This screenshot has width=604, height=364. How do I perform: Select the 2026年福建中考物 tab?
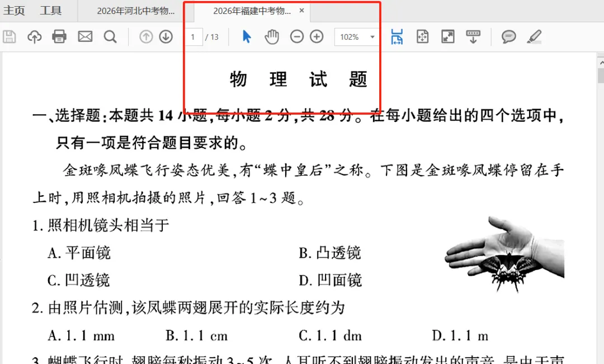(252, 11)
